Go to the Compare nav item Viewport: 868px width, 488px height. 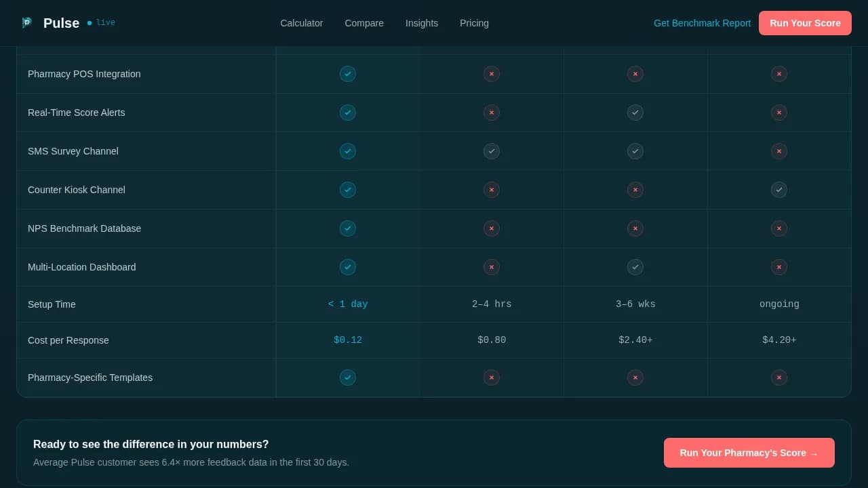pyautogui.click(x=364, y=23)
